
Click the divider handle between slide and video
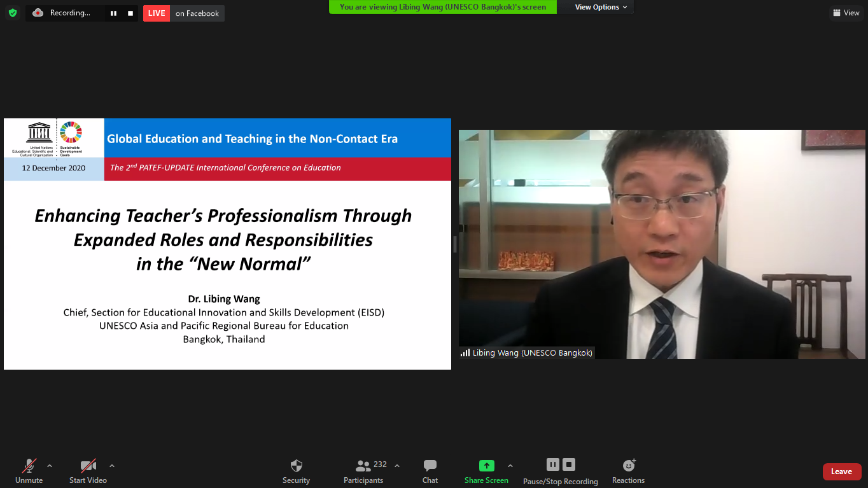tap(455, 244)
